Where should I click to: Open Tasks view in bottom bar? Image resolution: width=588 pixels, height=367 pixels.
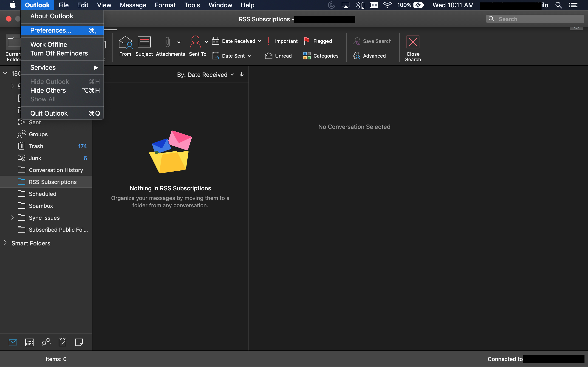click(62, 342)
